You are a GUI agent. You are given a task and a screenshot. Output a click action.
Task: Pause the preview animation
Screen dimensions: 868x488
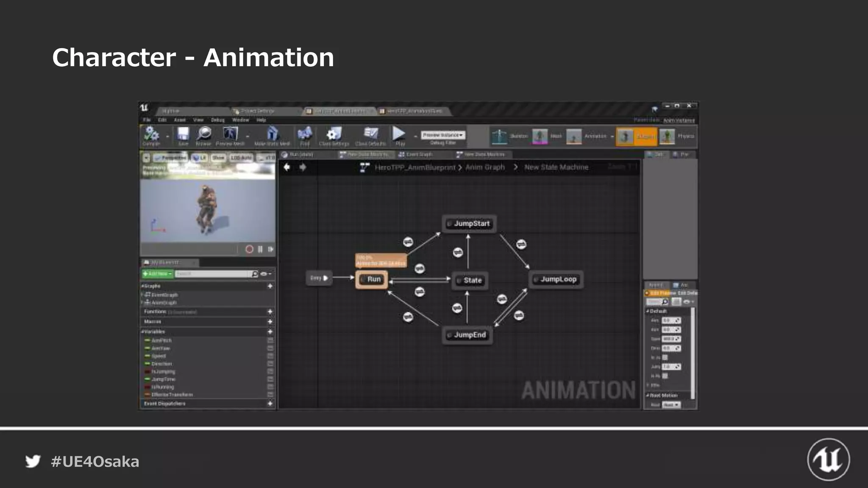coord(260,249)
